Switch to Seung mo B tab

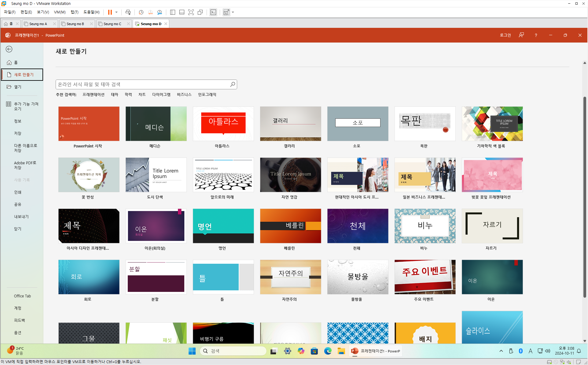click(x=75, y=24)
